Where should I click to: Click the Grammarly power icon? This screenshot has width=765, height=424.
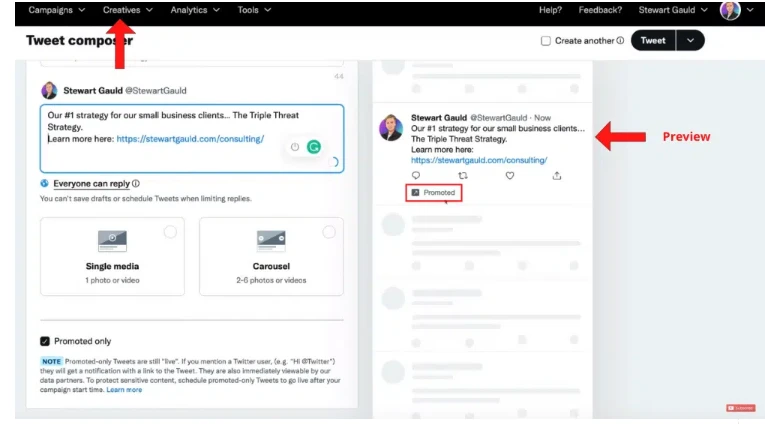click(295, 147)
